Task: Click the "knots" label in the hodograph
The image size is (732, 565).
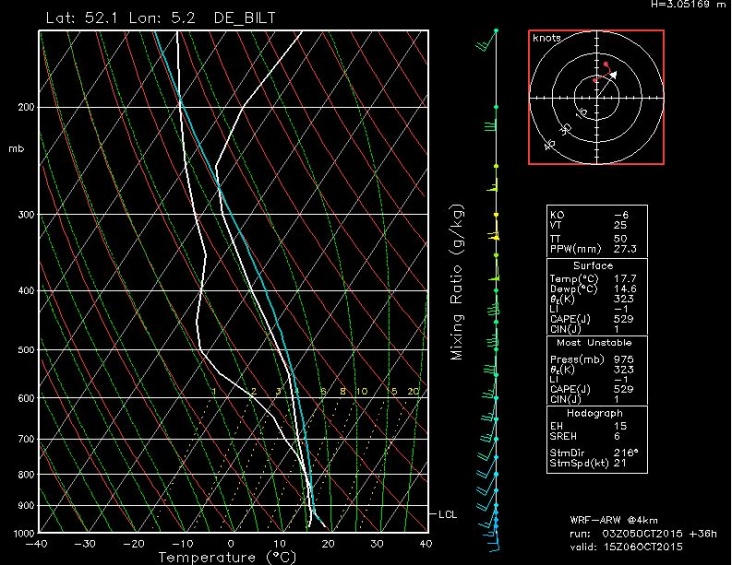Action: [x=547, y=38]
